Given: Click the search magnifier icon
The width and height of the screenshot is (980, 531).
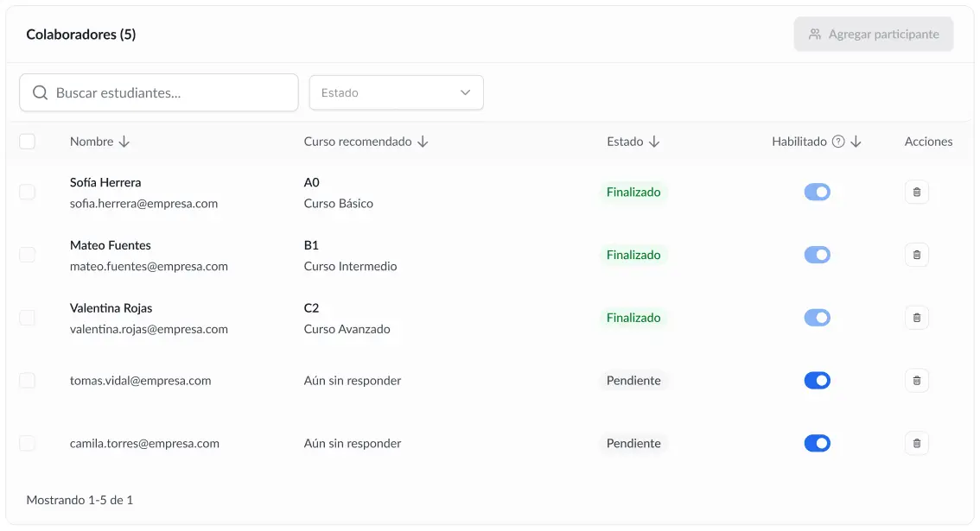Looking at the screenshot, I should pos(40,92).
